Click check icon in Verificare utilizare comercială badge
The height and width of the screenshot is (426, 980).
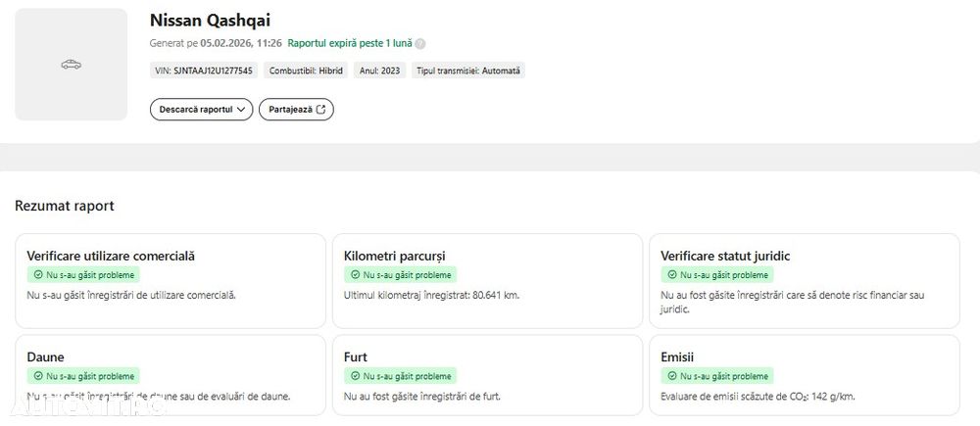click(x=38, y=275)
